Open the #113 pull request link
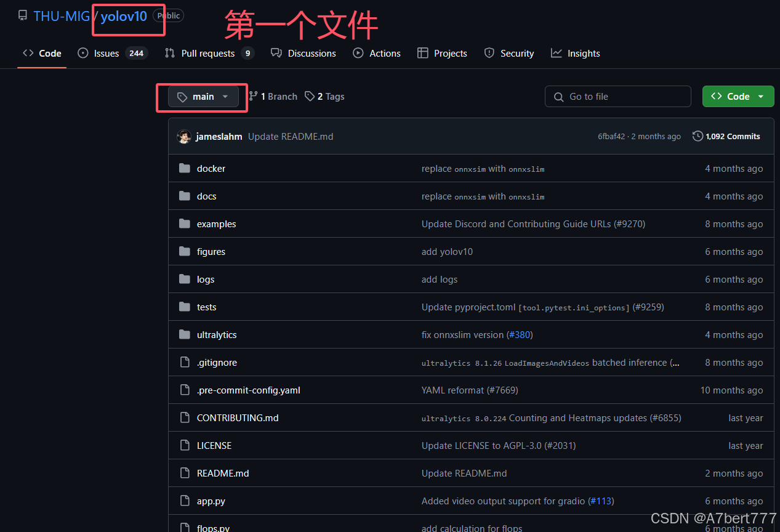The width and height of the screenshot is (780, 532). tap(601, 501)
